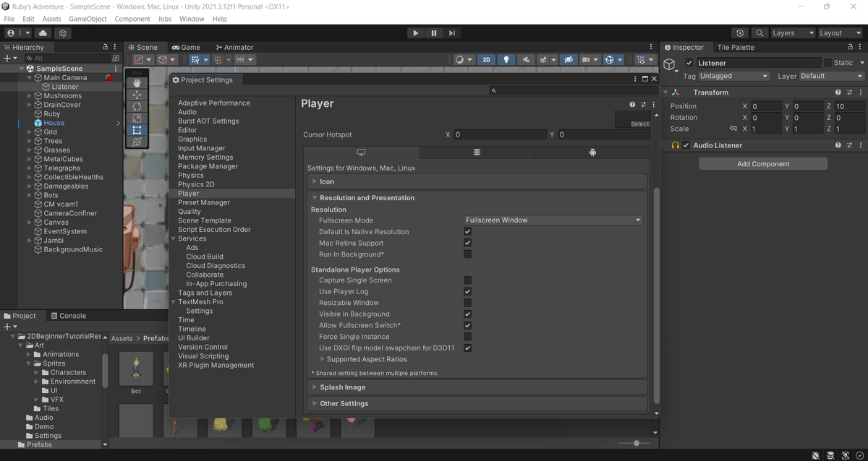The width and height of the screenshot is (868, 461).
Task: Select the Hand tool in Scene view
Action: coord(137,83)
